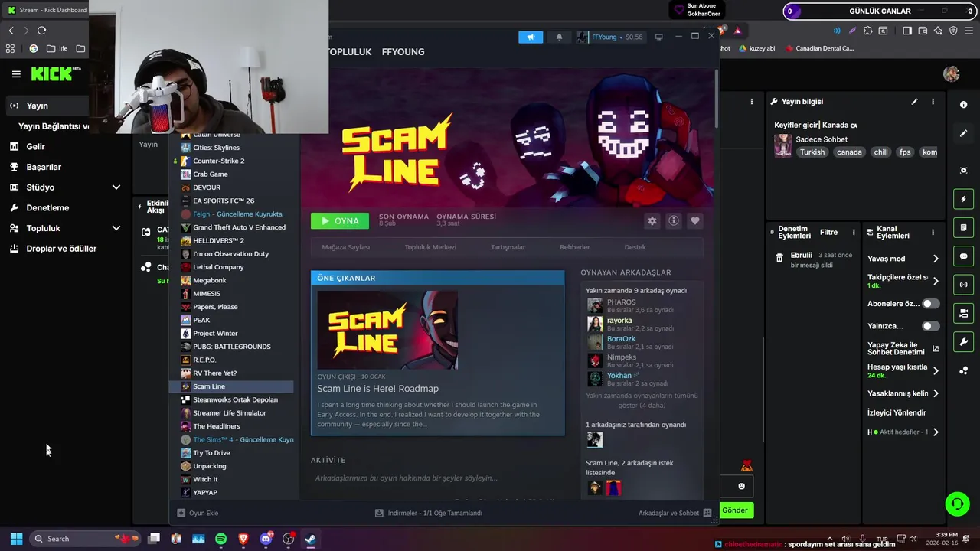Click Steam window vertical scrollbar

click(717, 97)
